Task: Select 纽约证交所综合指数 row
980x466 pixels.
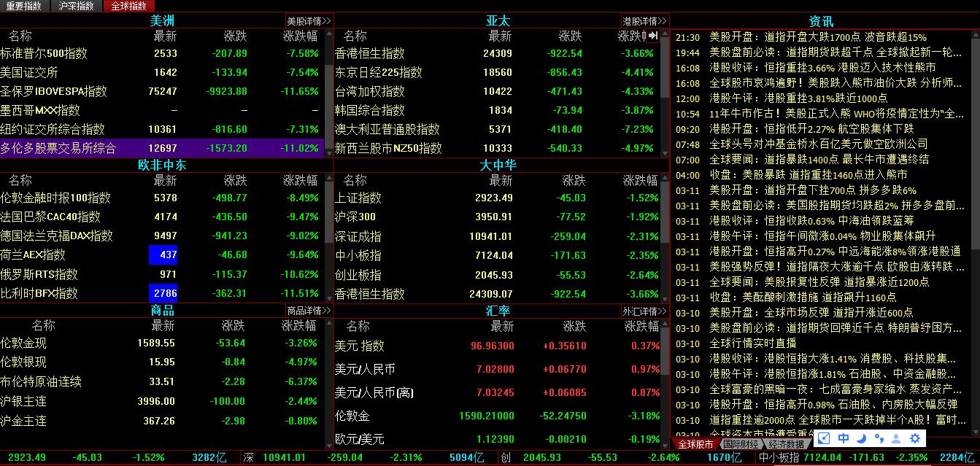Action: [x=162, y=129]
